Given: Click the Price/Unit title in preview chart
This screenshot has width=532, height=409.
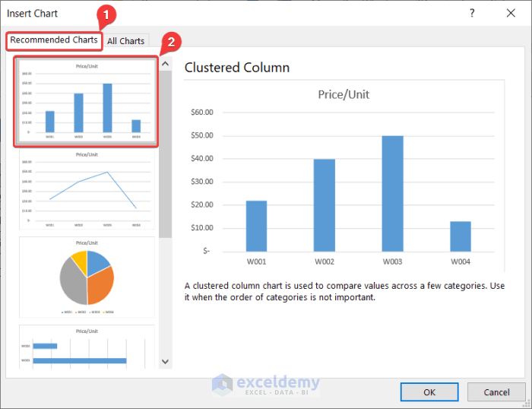Looking at the screenshot, I should coord(344,95).
